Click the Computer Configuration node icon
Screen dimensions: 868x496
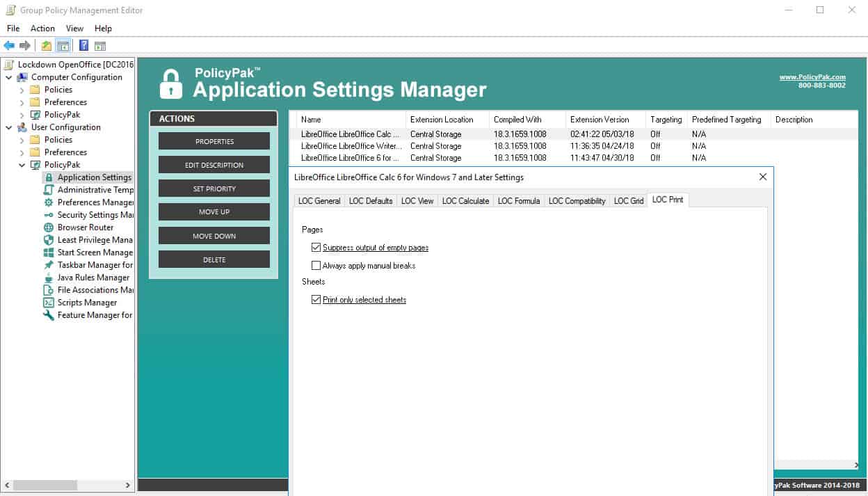[x=22, y=77]
